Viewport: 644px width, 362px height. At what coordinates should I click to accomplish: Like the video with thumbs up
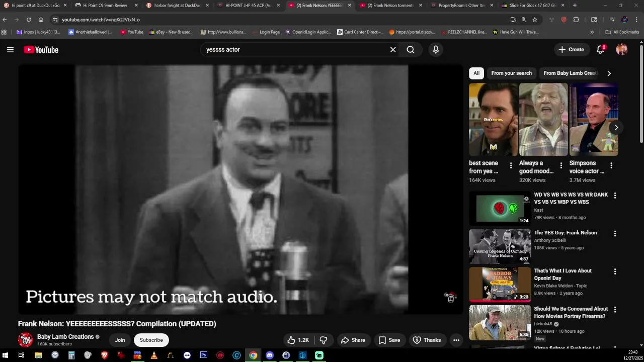pos(298,340)
